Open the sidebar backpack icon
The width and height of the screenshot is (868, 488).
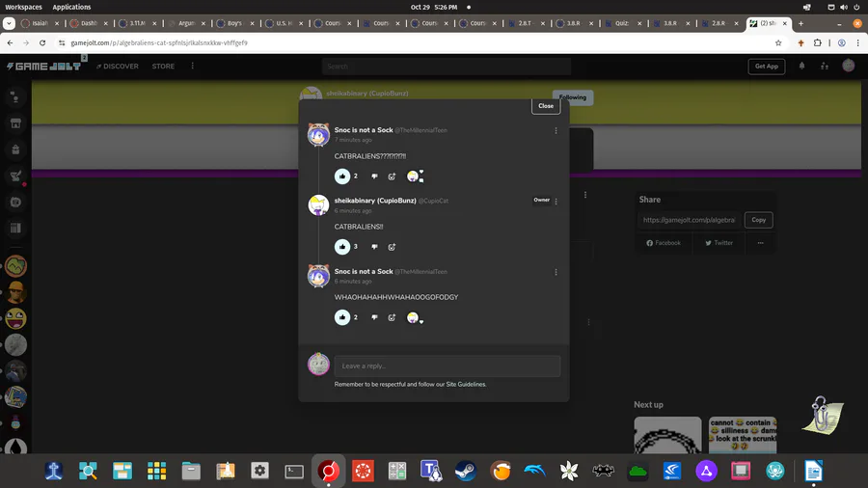[x=15, y=149]
